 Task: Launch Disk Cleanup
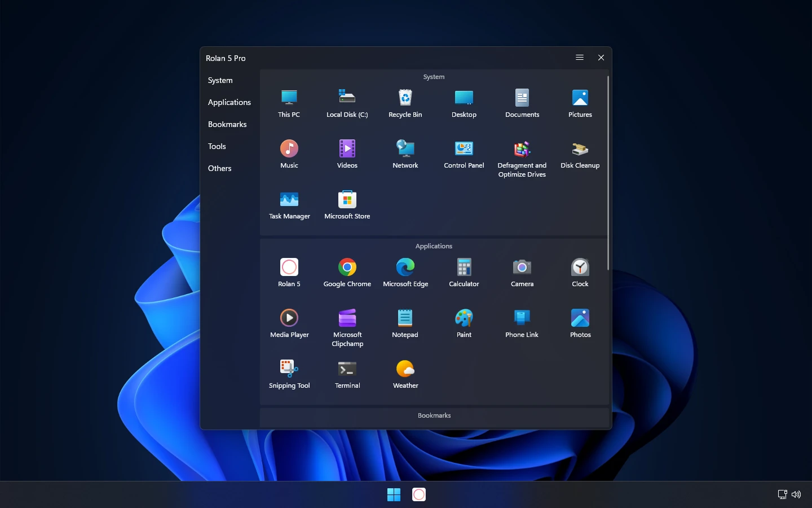pos(580,154)
